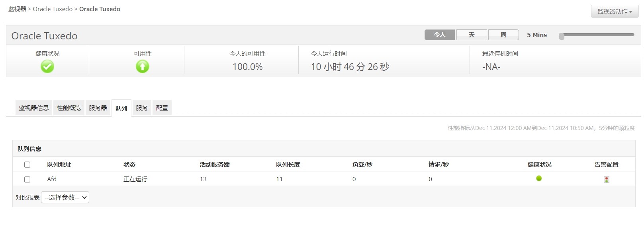Open the first Oracle Tuxedo breadcrumb link
This screenshot has width=644, height=225.
(x=53, y=9)
